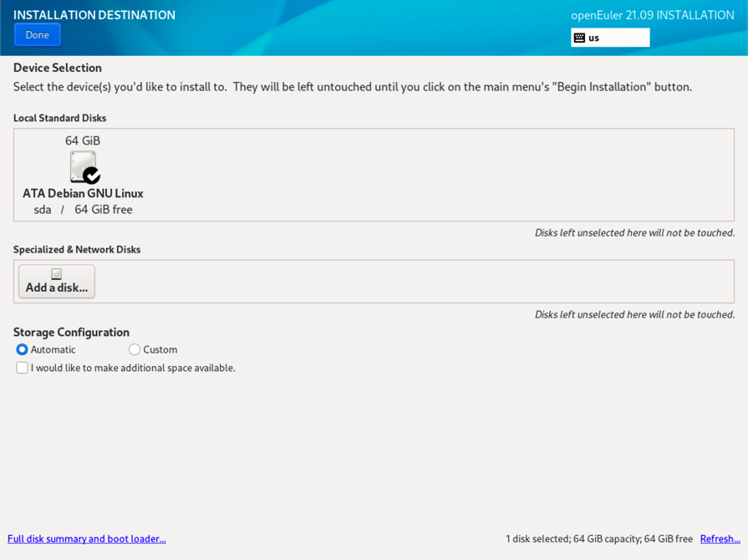Screen dimensions: 748x560
Task: Click the Local Standard Disks label
Action: coord(59,119)
